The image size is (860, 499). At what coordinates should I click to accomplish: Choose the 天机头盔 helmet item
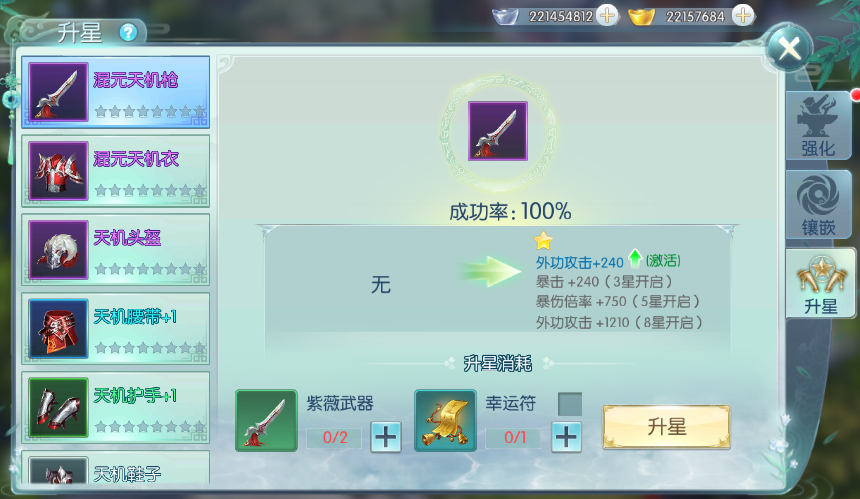point(116,250)
